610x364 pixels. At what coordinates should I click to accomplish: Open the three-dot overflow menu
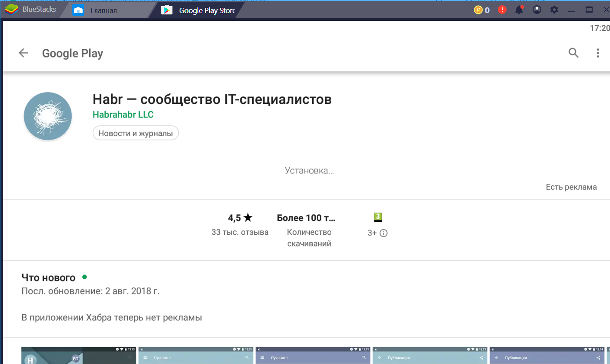598,53
